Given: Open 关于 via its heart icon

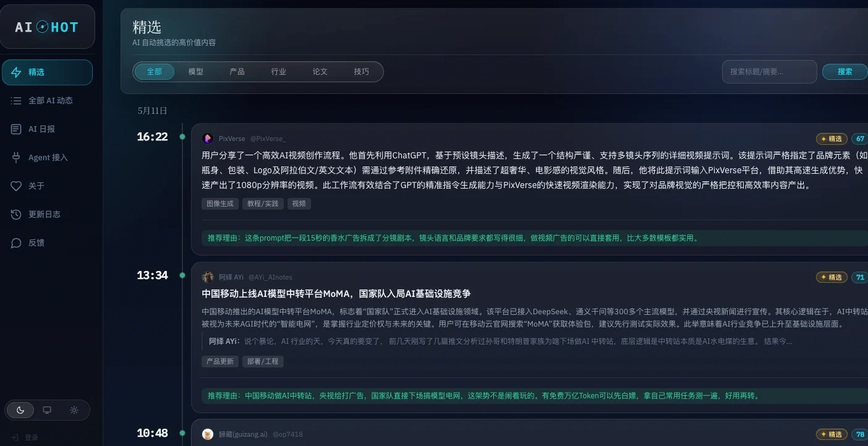Looking at the screenshot, I should pyautogui.click(x=16, y=186).
